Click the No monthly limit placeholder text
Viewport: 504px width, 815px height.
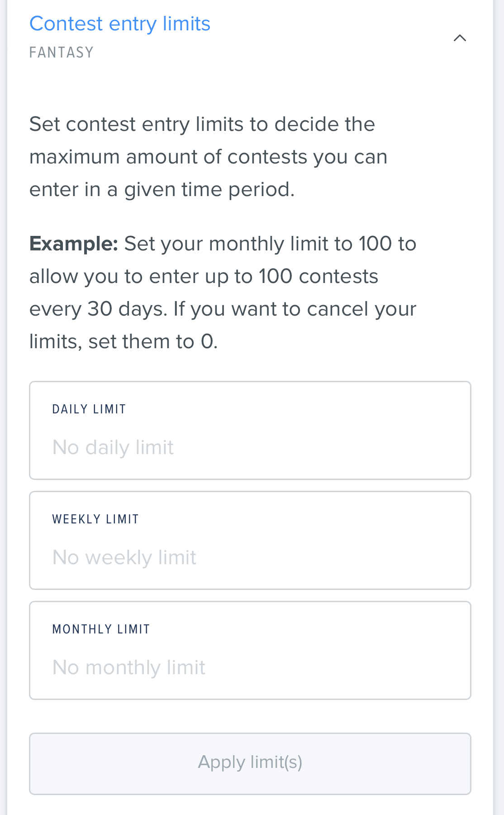click(128, 667)
